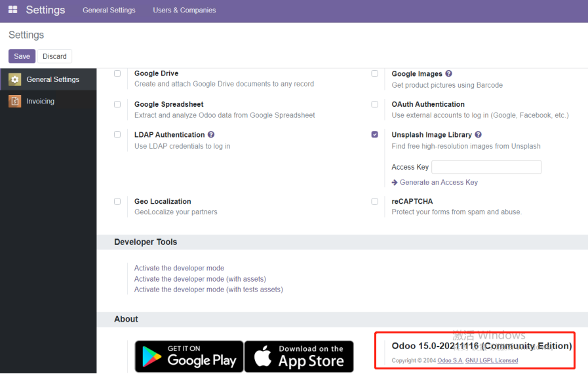The height and width of the screenshot is (374, 588).
Task: Uncheck the Unsplash Image Library checkbox
Action: [375, 134]
